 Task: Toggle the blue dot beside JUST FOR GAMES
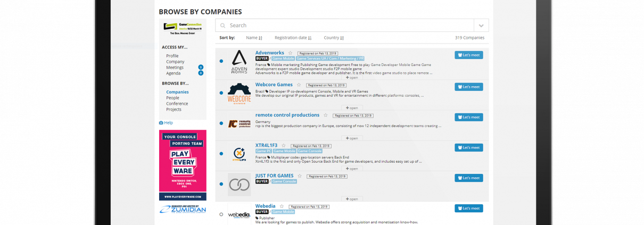pyautogui.click(x=221, y=184)
